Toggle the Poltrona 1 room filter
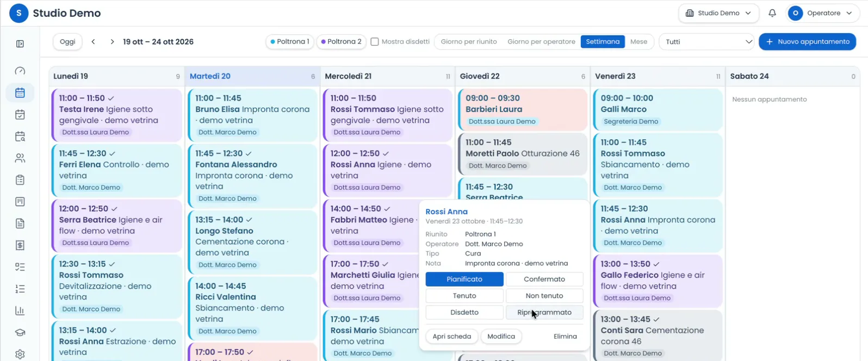 (290, 42)
